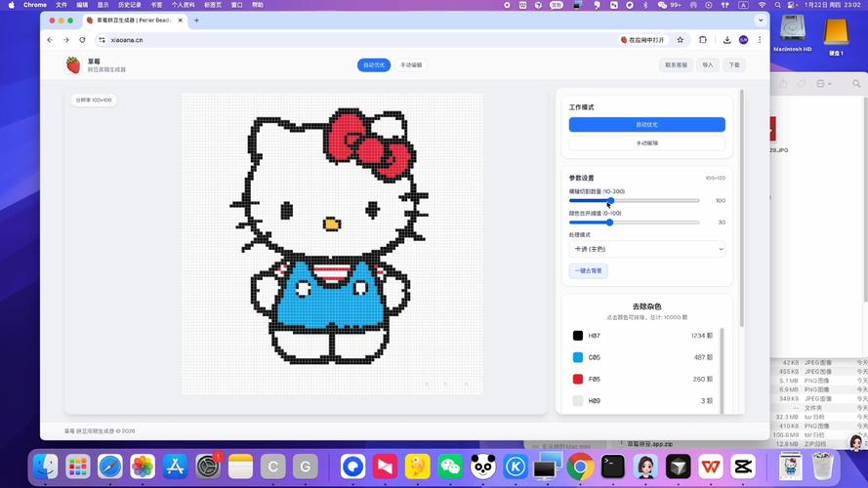Click the import button in header
Screen dimensions: 868x488
[x=708, y=64]
